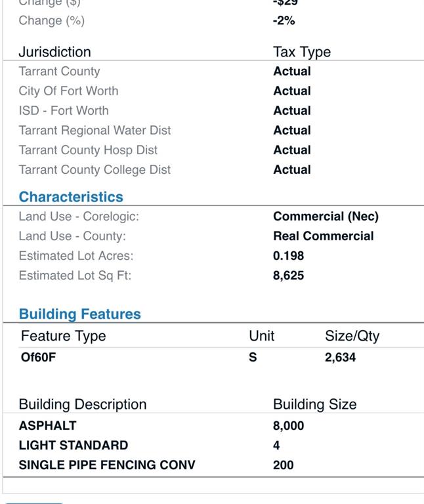Click Tarrant County College Dist row
Image resolution: width=424 pixels, height=504 pixels.
213,170
